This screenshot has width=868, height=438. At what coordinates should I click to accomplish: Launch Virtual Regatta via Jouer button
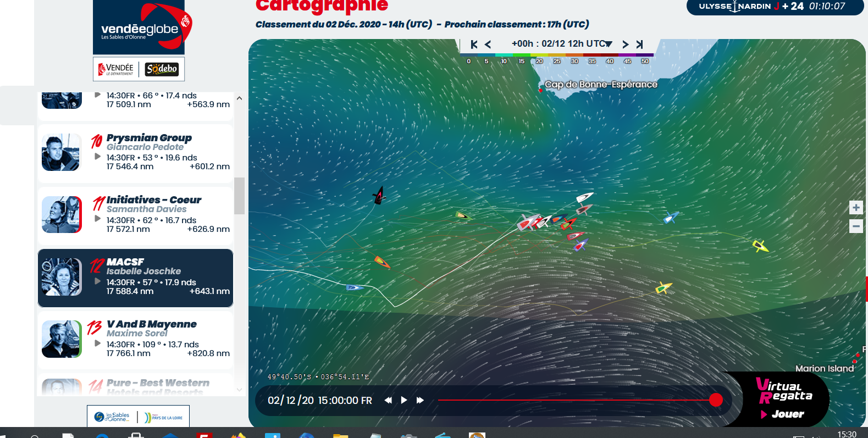[783, 414]
